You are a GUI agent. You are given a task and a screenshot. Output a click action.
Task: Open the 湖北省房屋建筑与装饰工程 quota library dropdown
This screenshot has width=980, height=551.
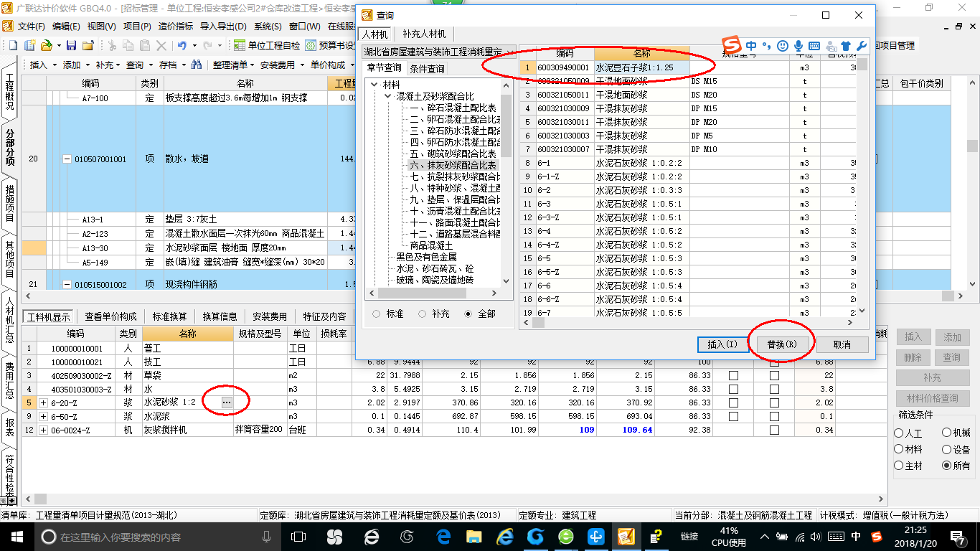[438, 52]
